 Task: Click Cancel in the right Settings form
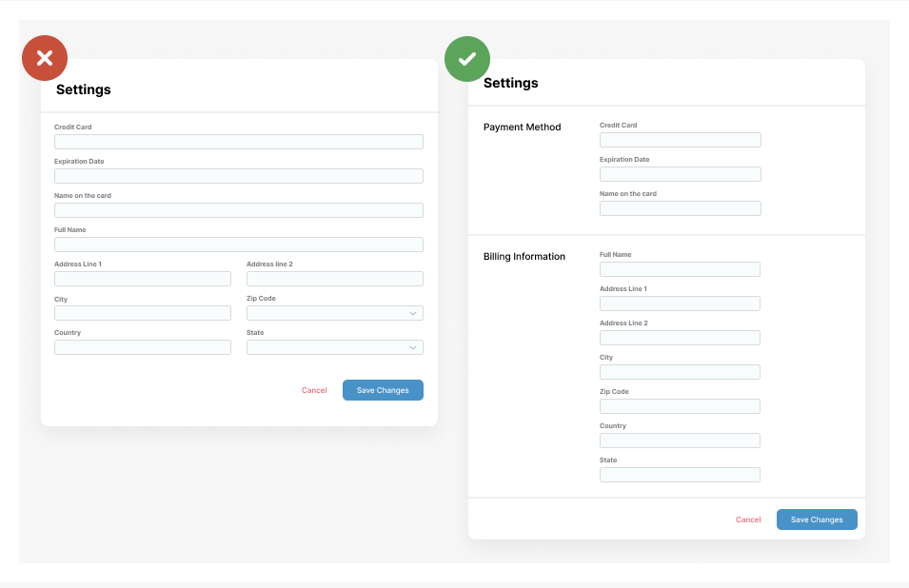click(x=748, y=519)
